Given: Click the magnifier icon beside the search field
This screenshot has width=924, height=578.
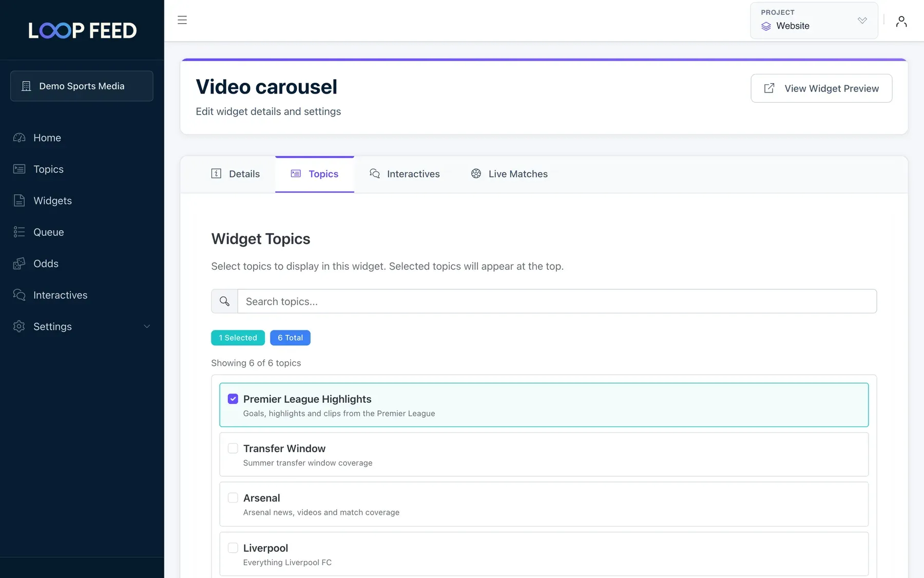Looking at the screenshot, I should coord(224,301).
